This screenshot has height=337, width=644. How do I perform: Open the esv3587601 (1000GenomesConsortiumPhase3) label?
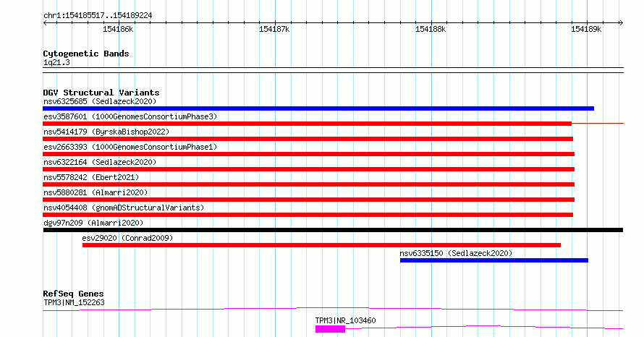pos(130,116)
